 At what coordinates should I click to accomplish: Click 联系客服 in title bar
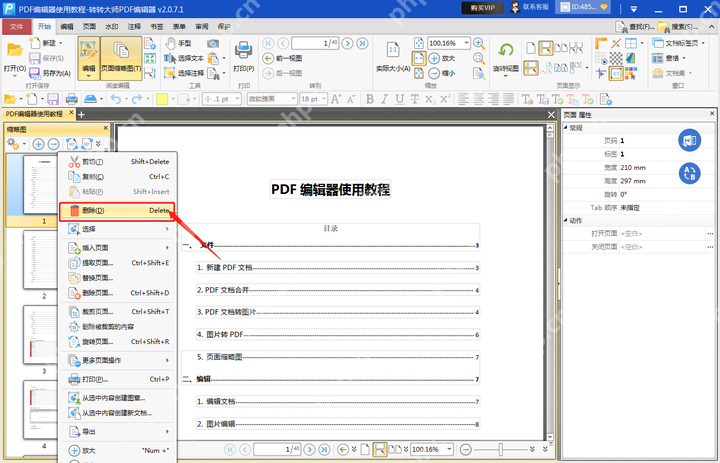pos(530,7)
